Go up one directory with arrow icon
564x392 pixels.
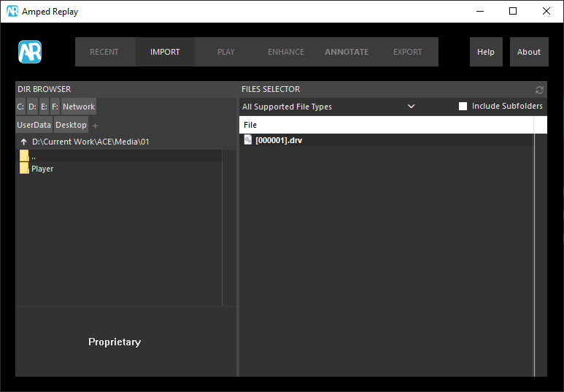(x=24, y=142)
